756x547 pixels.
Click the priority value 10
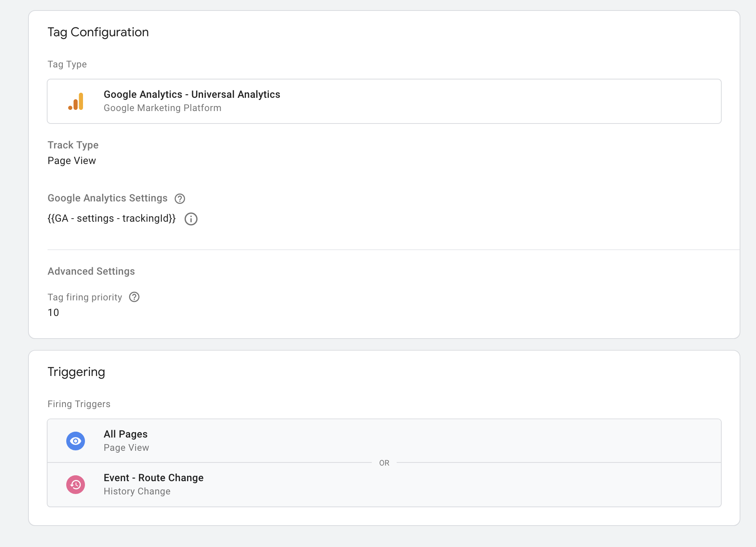(x=53, y=312)
